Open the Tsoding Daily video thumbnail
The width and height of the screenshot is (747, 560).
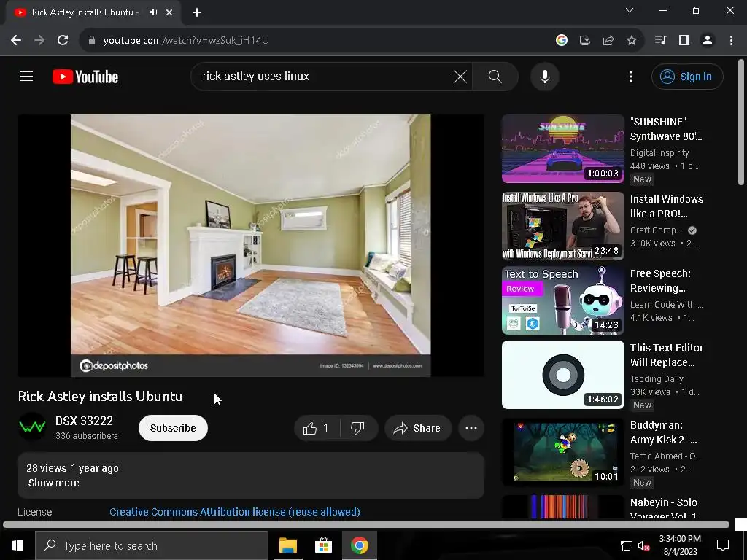coord(562,374)
